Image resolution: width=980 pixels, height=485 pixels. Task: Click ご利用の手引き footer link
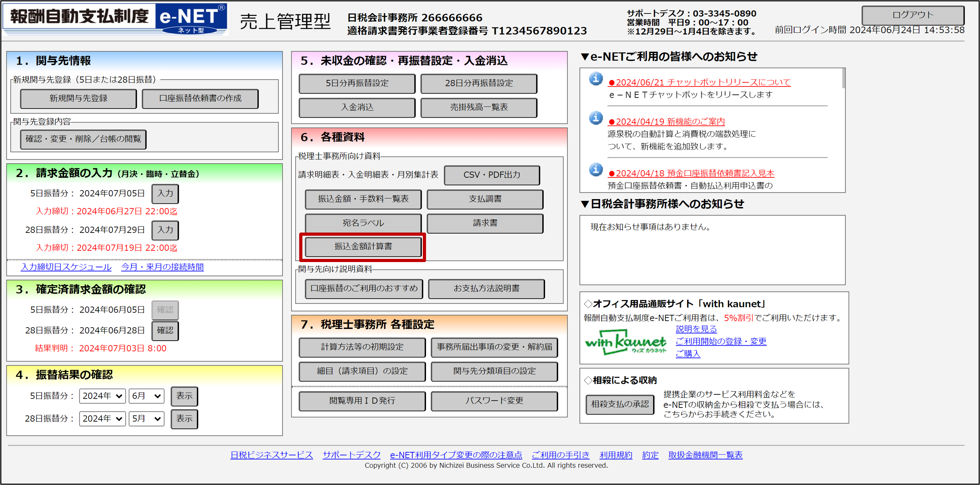click(x=560, y=455)
